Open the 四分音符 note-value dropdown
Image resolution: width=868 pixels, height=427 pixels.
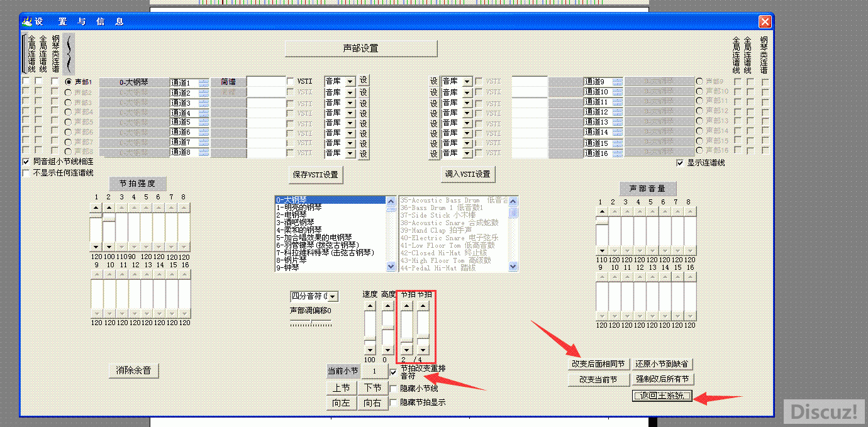pyautogui.click(x=333, y=296)
